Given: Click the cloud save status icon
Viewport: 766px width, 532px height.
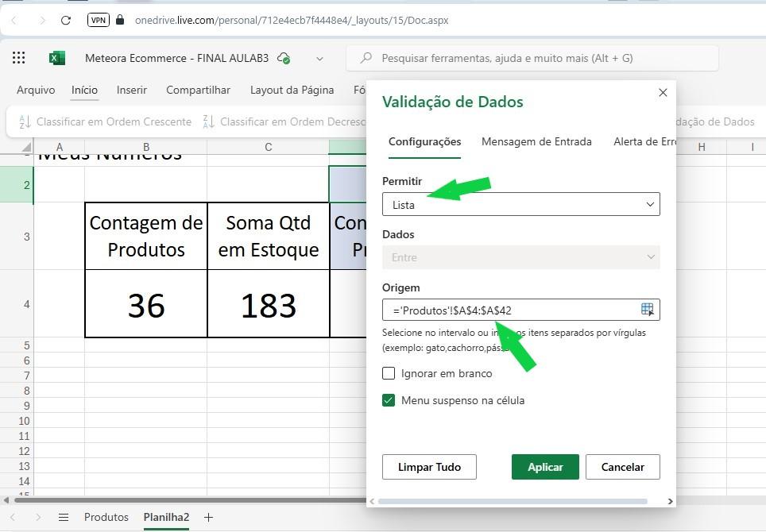Looking at the screenshot, I should [284, 58].
